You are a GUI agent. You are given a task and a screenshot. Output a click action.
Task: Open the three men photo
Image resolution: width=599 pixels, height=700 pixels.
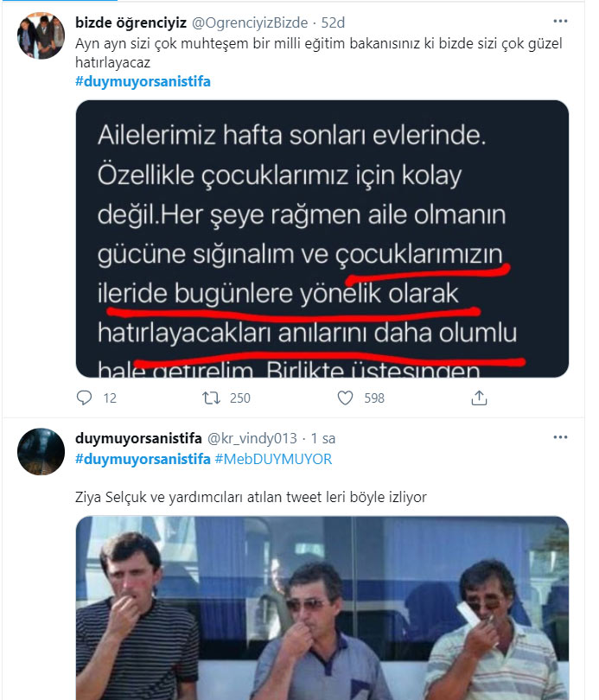click(x=322, y=608)
